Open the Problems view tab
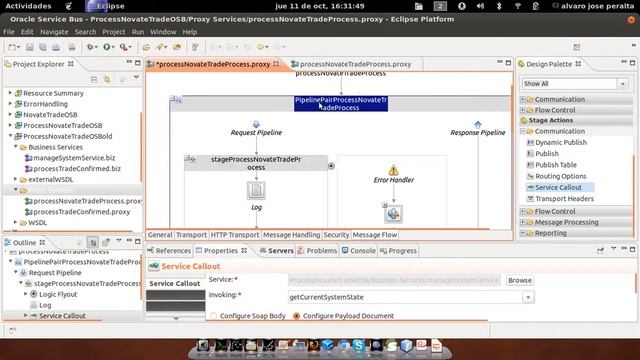The width and height of the screenshot is (640, 360). [317, 251]
